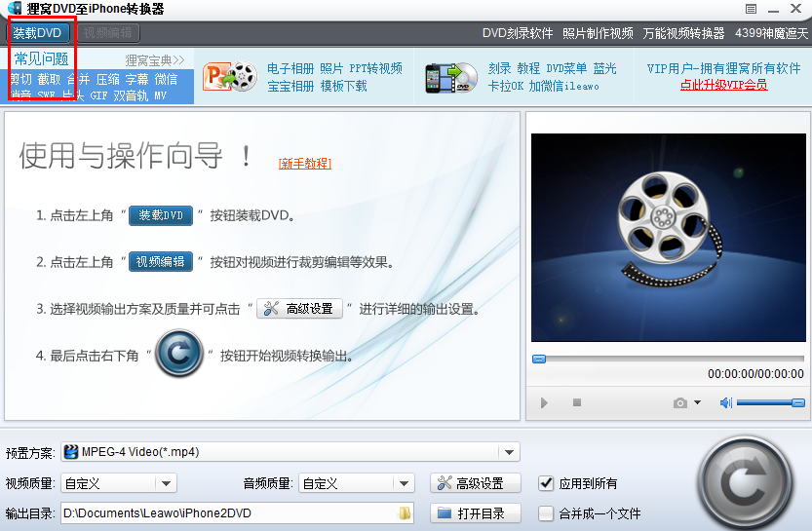The height and width of the screenshot is (531, 812).
Task: Open the 蓝光 link
Action: 604,68
